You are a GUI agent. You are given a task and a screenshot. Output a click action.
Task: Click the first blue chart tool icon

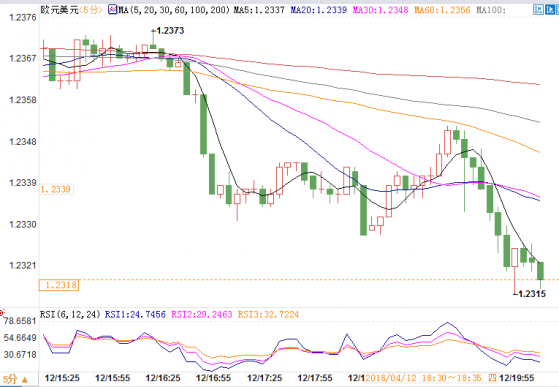pos(538,10)
